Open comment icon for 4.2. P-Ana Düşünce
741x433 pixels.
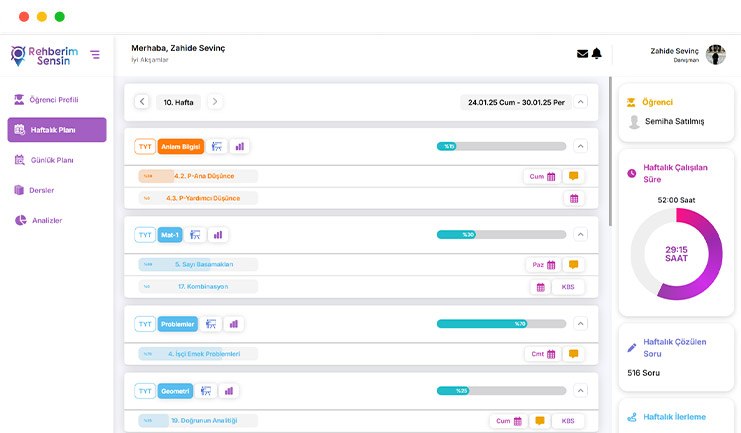coord(574,176)
